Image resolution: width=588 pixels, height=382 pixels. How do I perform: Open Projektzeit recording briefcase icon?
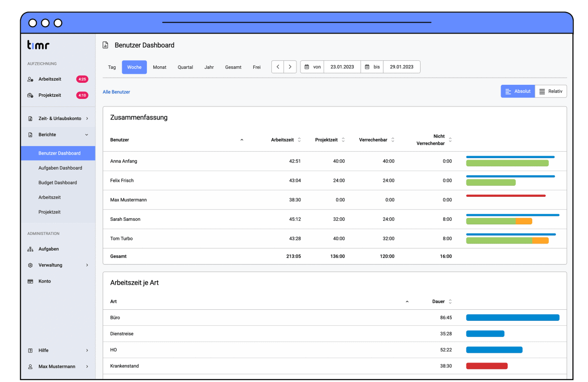[x=30, y=95]
